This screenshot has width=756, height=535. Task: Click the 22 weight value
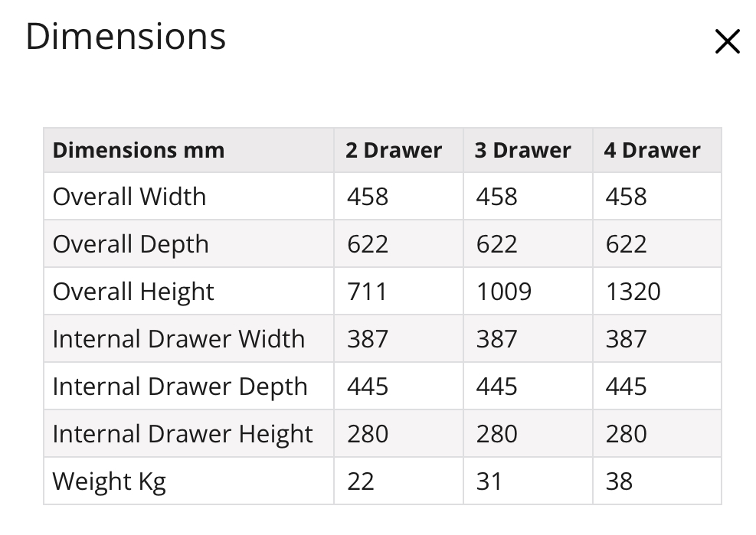tap(361, 481)
